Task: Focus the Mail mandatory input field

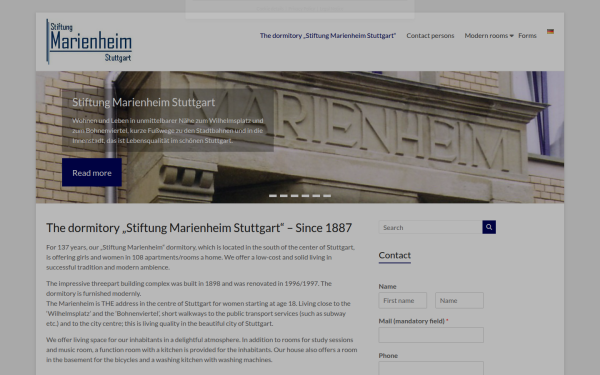Action: [x=431, y=335]
